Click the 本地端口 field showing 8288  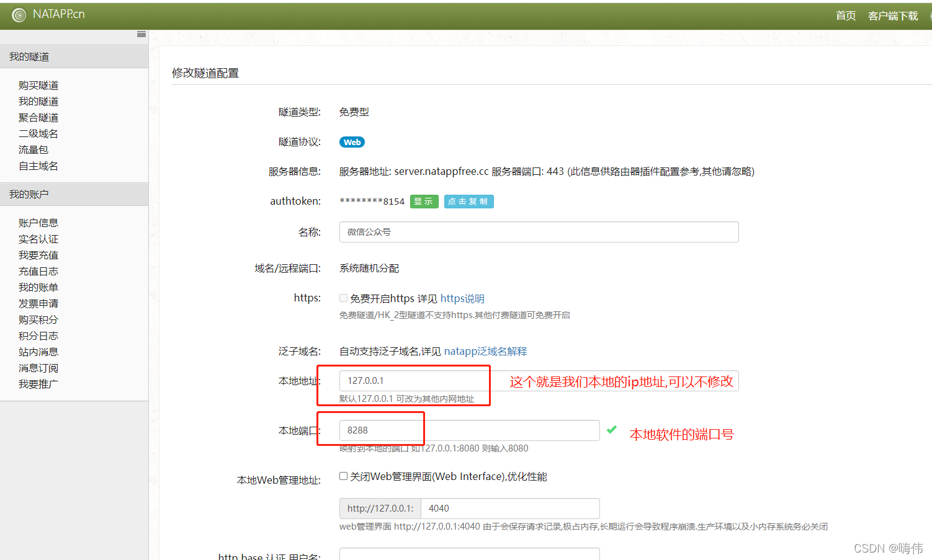[x=469, y=430]
